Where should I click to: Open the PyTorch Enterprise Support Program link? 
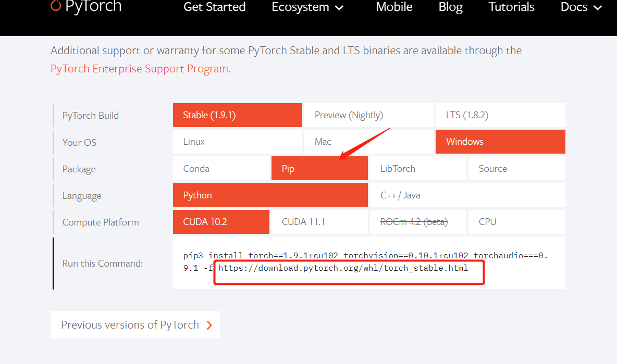139,69
